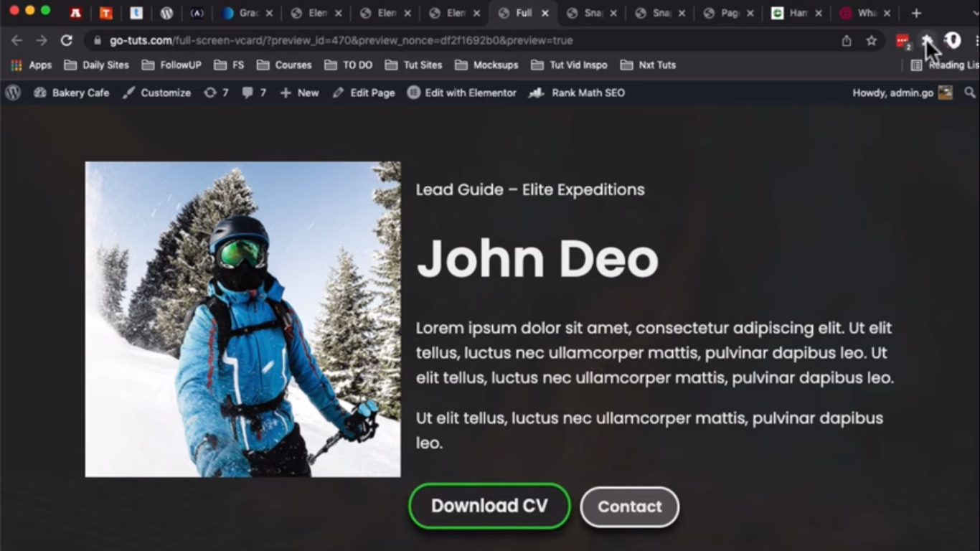The image size is (980, 551).
Task: Open the WordPress logo menu in admin bar
Action: click(x=13, y=93)
